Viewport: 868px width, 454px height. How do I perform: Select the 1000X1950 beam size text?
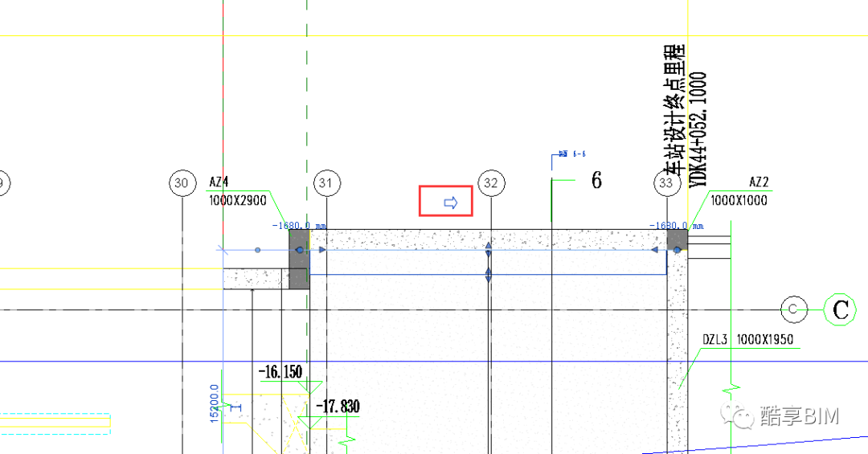pyautogui.click(x=765, y=339)
